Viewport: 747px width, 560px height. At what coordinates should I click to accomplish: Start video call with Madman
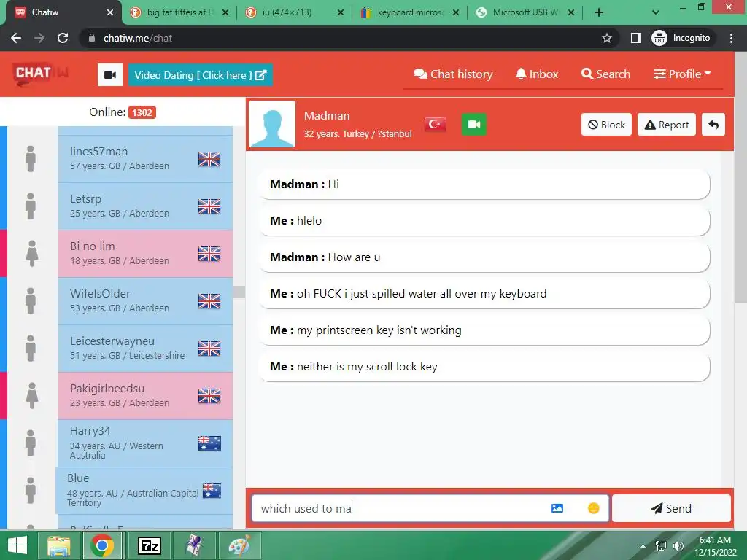pos(474,124)
